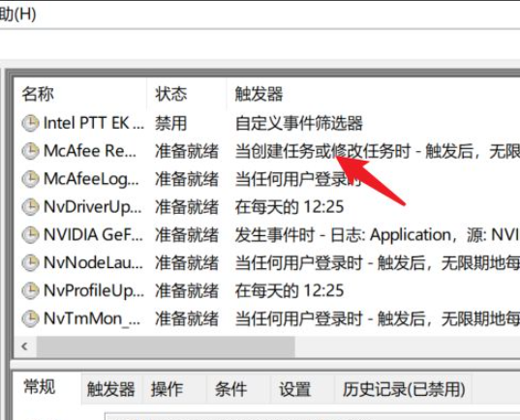This screenshot has width=520, height=420.
Task: Click the clock icon beside NvProfileUp... task
Action: [x=30, y=290]
